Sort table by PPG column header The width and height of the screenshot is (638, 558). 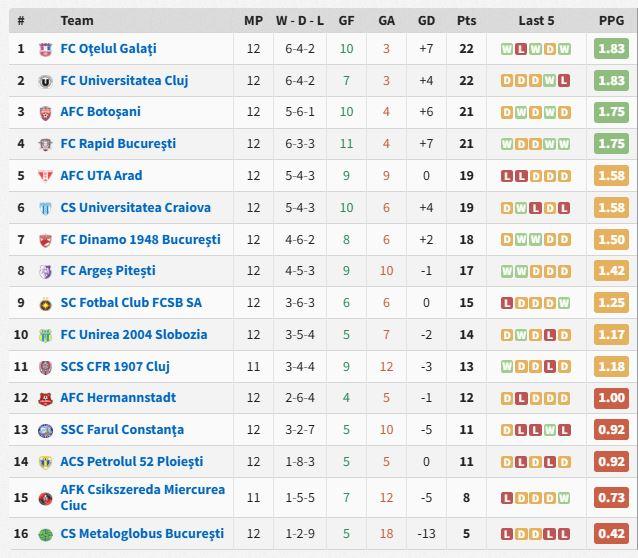[x=611, y=20]
